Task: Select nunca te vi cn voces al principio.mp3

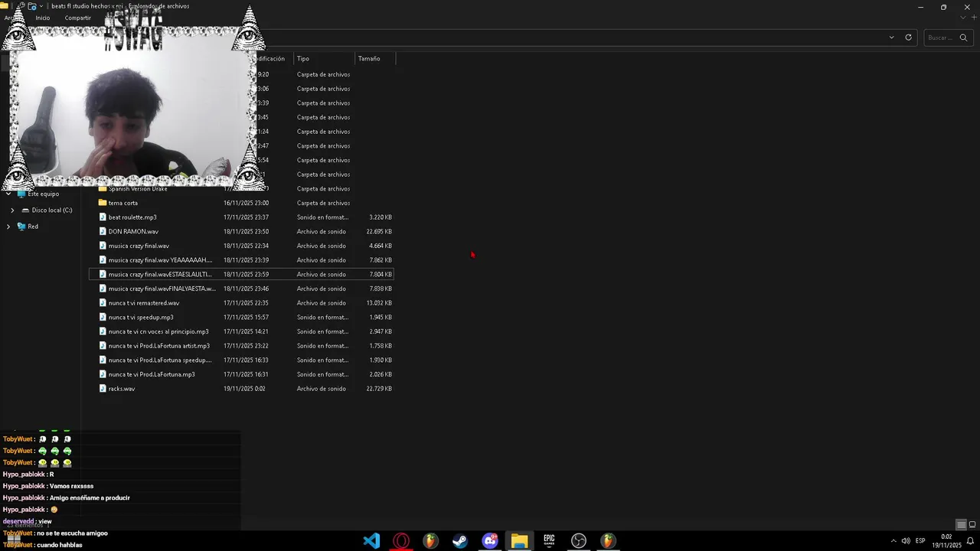Action: [x=158, y=331]
